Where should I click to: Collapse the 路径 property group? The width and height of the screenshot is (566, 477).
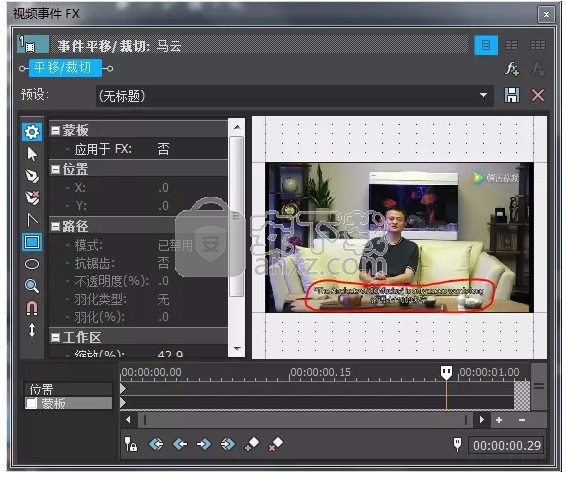pos(55,226)
